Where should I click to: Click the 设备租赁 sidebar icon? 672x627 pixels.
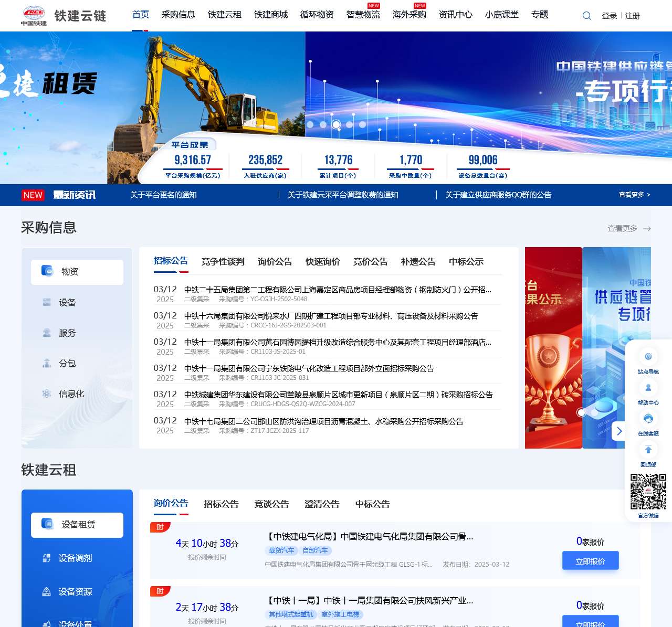pyautogui.click(x=47, y=524)
